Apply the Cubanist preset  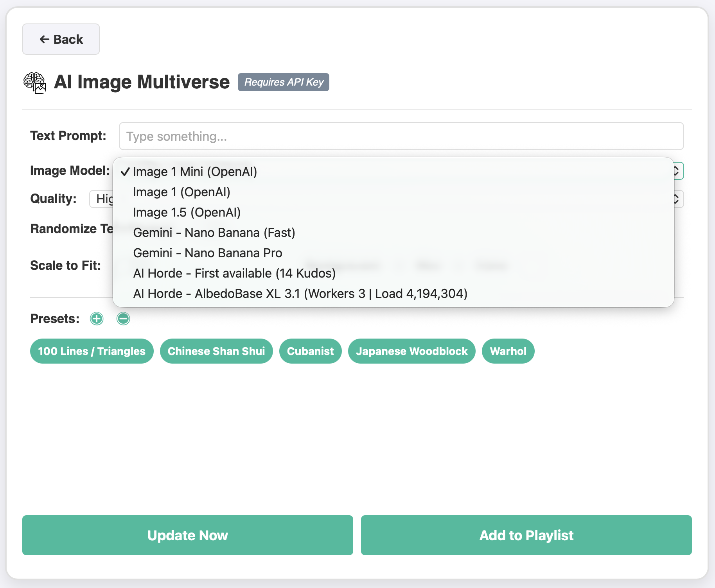311,351
